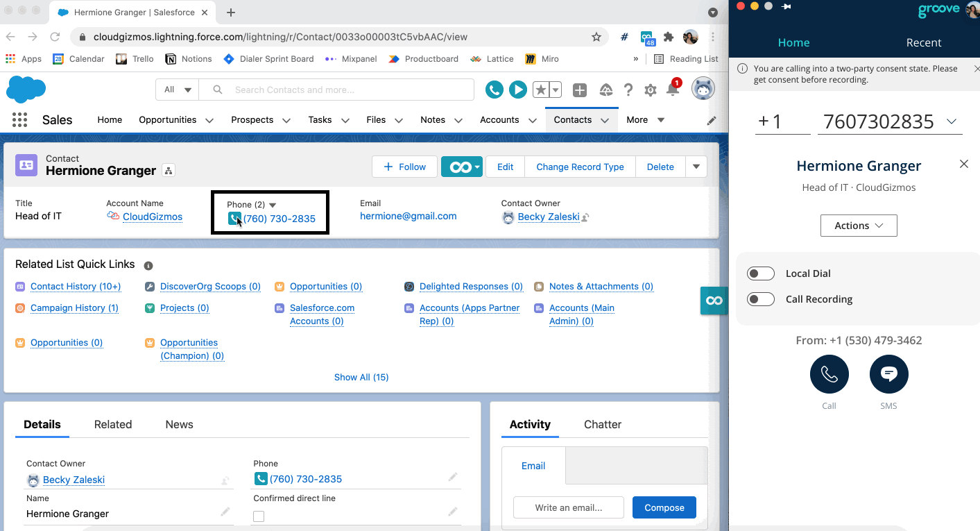The image size is (980, 531).
Task: Reload the browser page
Action: pyautogui.click(x=55, y=37)
